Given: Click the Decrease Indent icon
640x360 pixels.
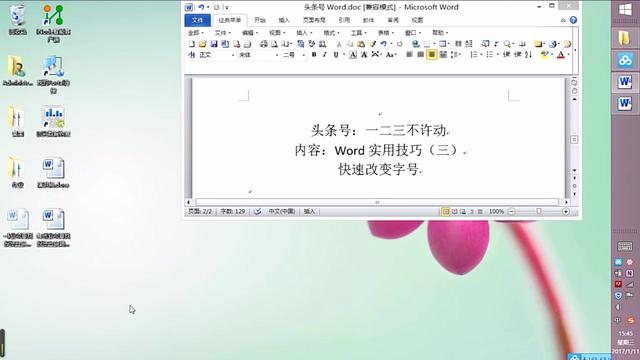Looking at the screenshot, I should [x=507, y=55].
